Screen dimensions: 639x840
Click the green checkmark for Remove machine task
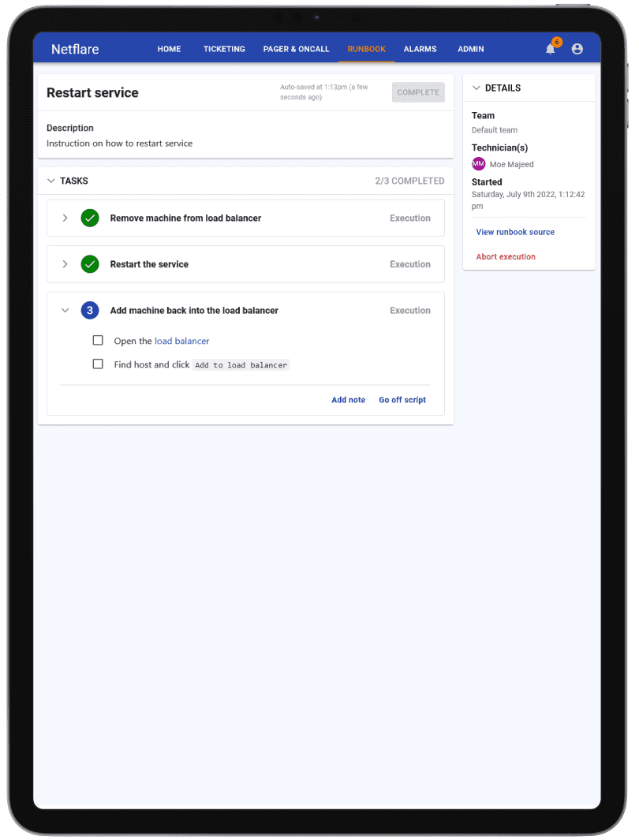(x=90, y=218)
